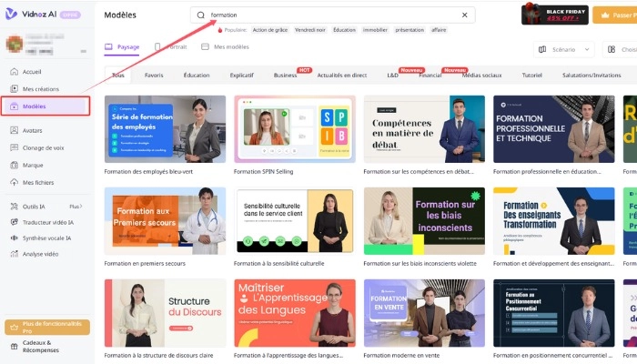The width and height of the screenshot is (637, 364).
Task: Open the Clonage de voix icon
Action: [x=15, y=147]
